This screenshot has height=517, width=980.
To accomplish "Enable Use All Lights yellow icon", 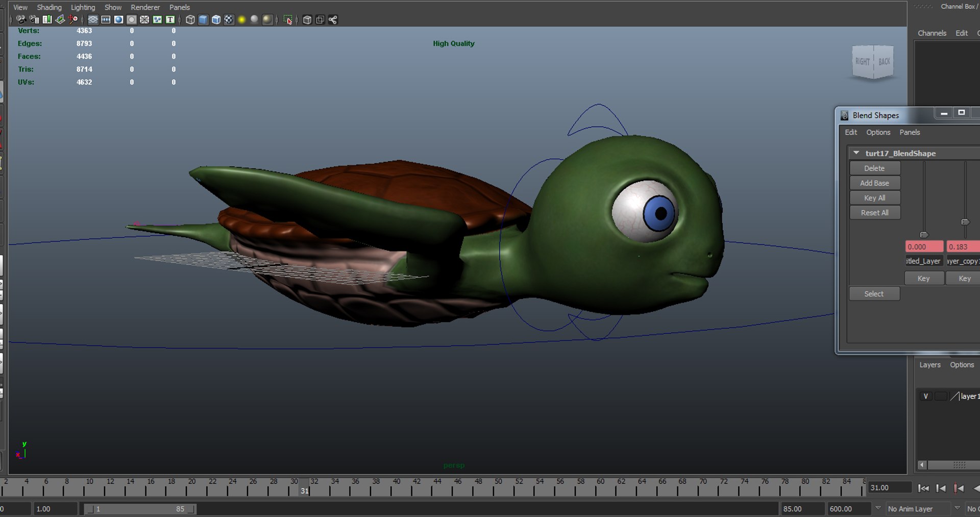I will (x=241, y=19).
